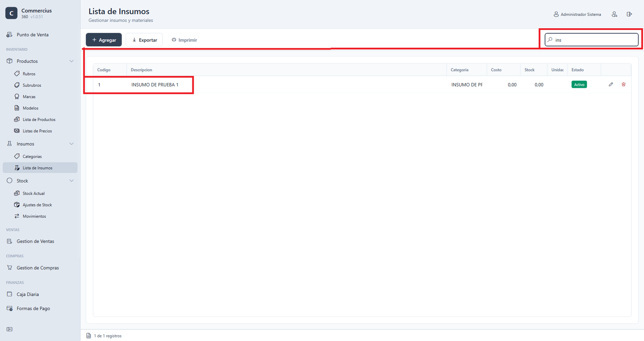Focus the search field containing 'ins'
Screen dimensions: 644x341
coord(592,40)
